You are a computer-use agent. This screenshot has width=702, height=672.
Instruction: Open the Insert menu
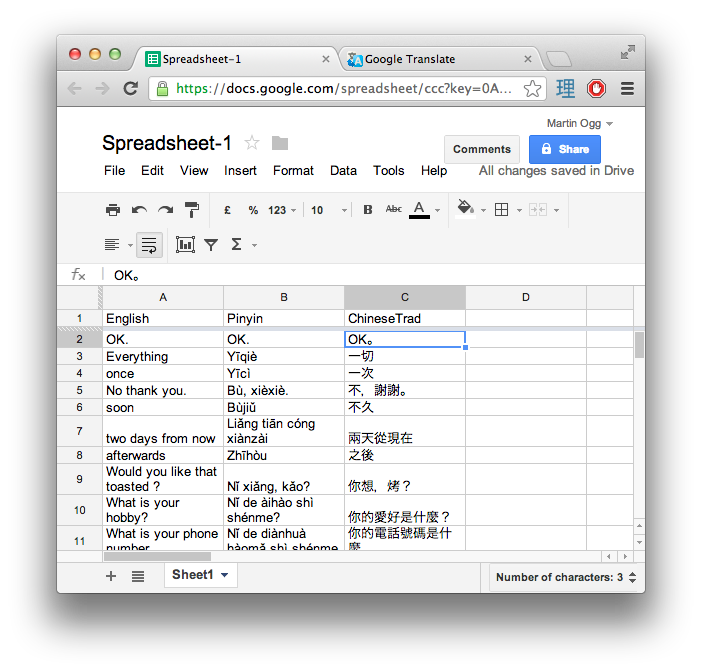click(x=240, y=171)
